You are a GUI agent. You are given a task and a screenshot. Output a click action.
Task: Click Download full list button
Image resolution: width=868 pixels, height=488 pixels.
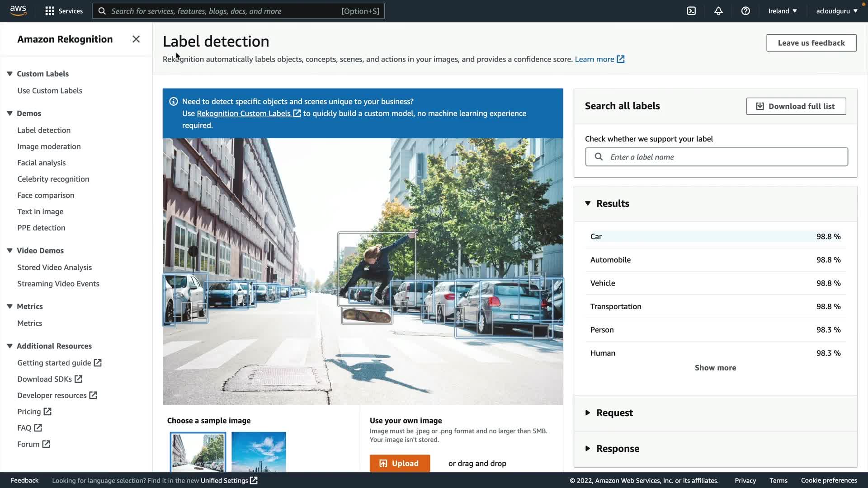pyautogui.click(x=796, y=106)
